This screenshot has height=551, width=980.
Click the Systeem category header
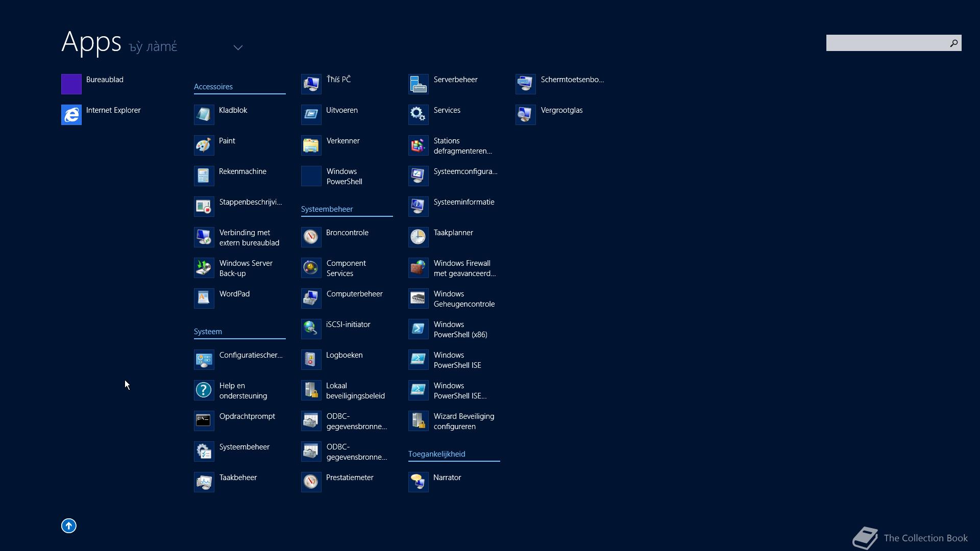[x=208, y=332]
